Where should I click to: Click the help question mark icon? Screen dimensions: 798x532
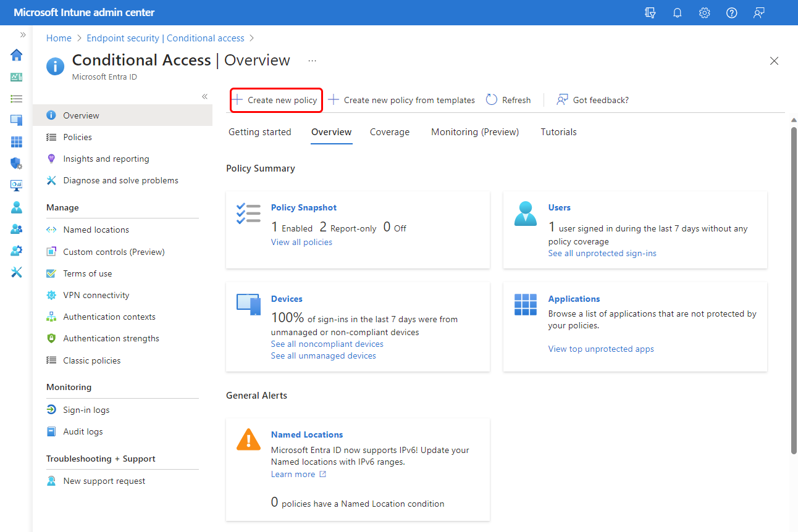(x=732, y=12)
